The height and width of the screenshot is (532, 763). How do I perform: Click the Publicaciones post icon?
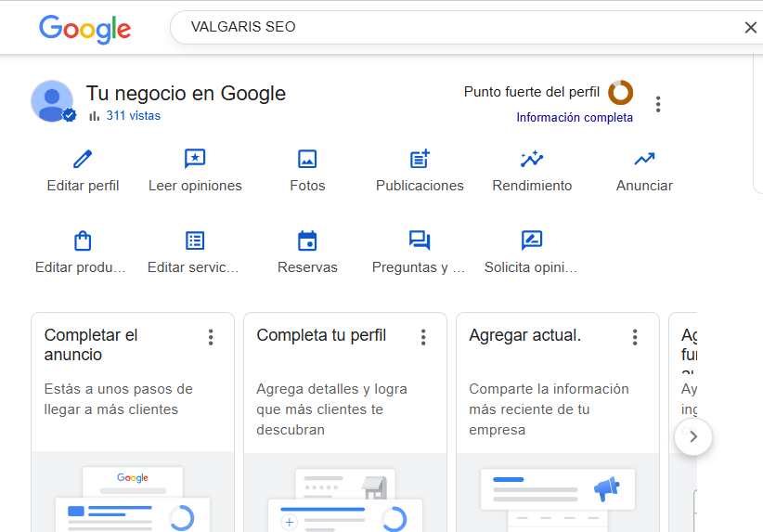point(420,159)
